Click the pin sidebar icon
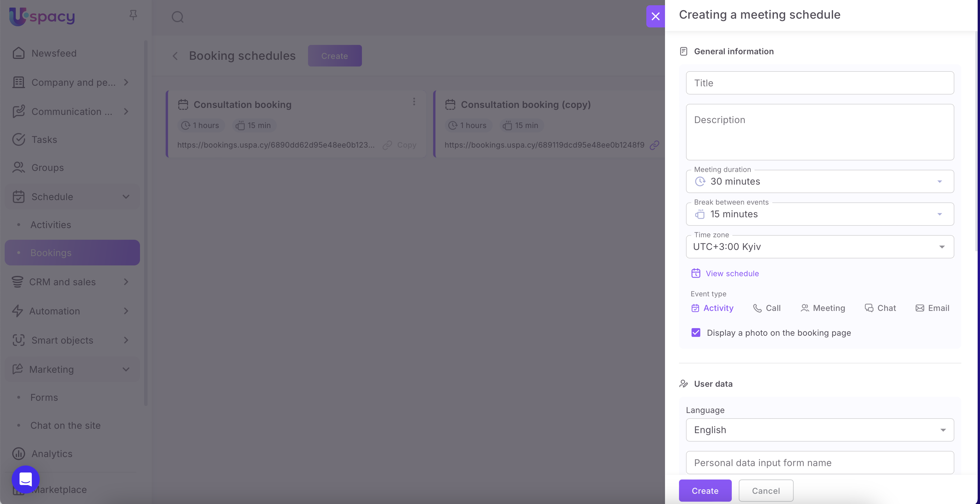Image resolution: width=980 pixels, height=504 pixels. [133, 15]
